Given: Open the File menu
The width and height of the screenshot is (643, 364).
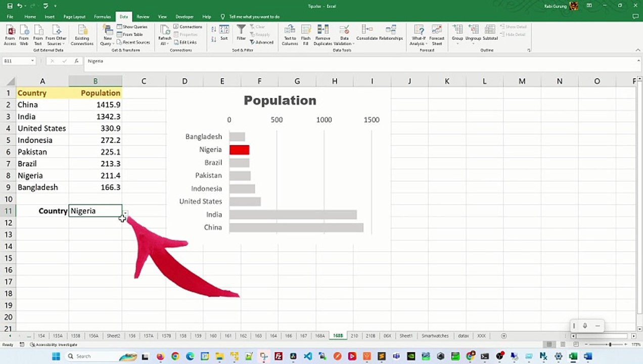Looking at the screenshot, I should pos(10,17).
